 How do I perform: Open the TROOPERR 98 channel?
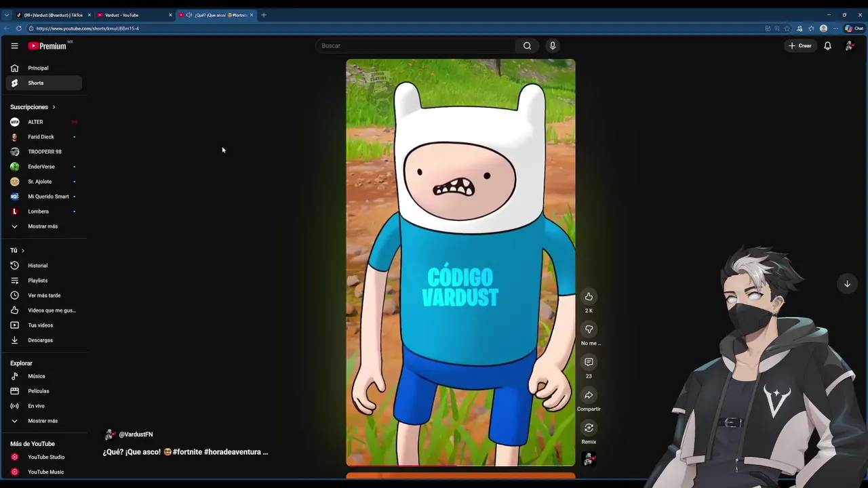coord(43,152)
